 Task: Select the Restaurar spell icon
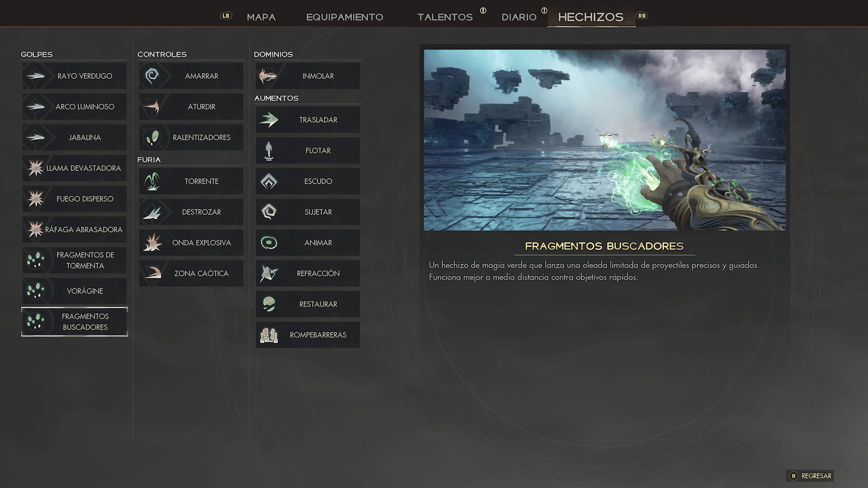269,304
